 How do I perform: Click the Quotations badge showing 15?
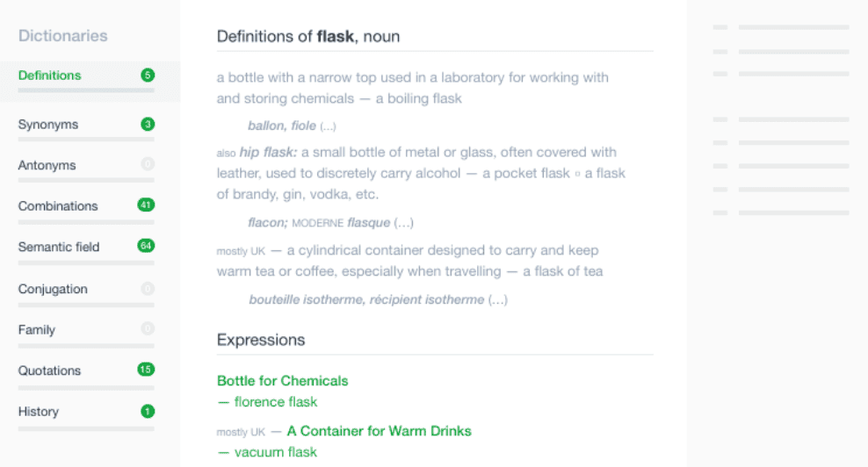tap(146, 370)
